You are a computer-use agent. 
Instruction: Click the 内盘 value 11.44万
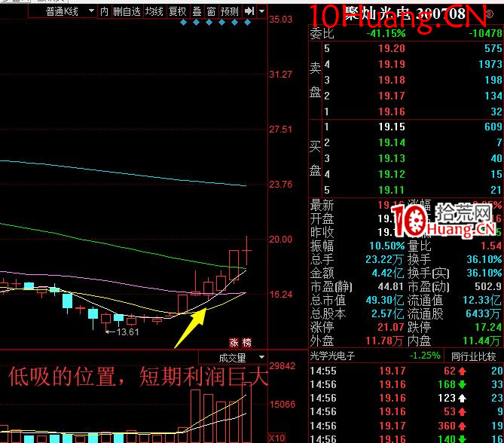click(481, 341)
